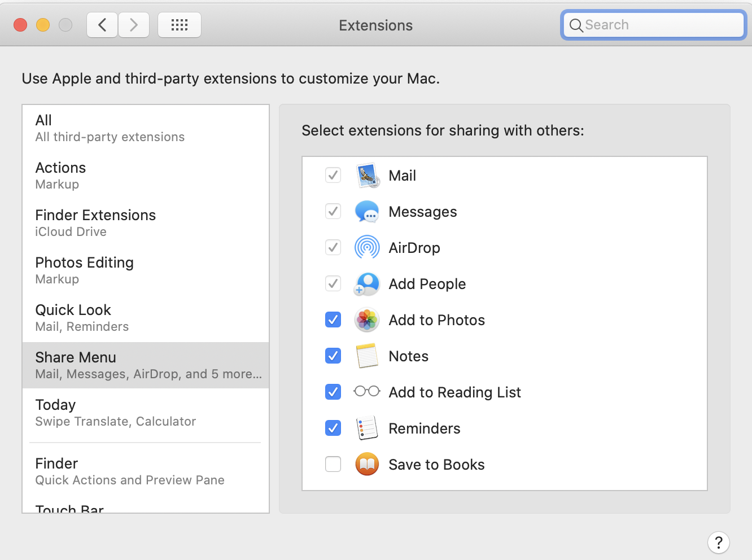Viewport: 752px width, 560px height.
Task: Minimize the Extensions window
Action: [x=43, y=25]
